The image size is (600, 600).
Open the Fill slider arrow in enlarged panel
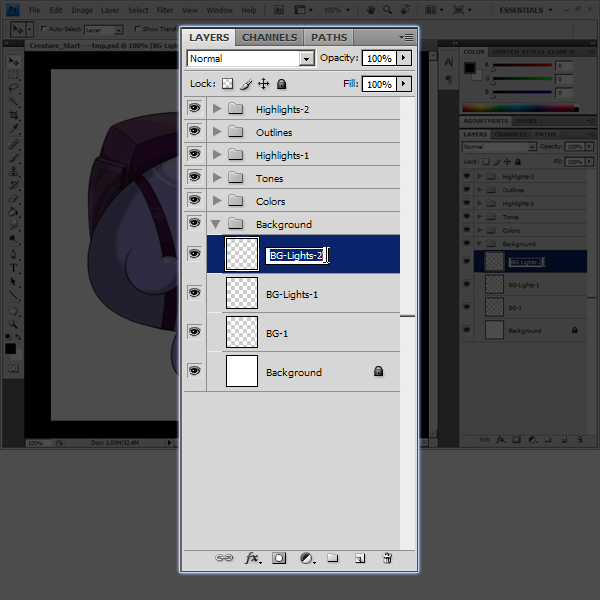point(403,84)
